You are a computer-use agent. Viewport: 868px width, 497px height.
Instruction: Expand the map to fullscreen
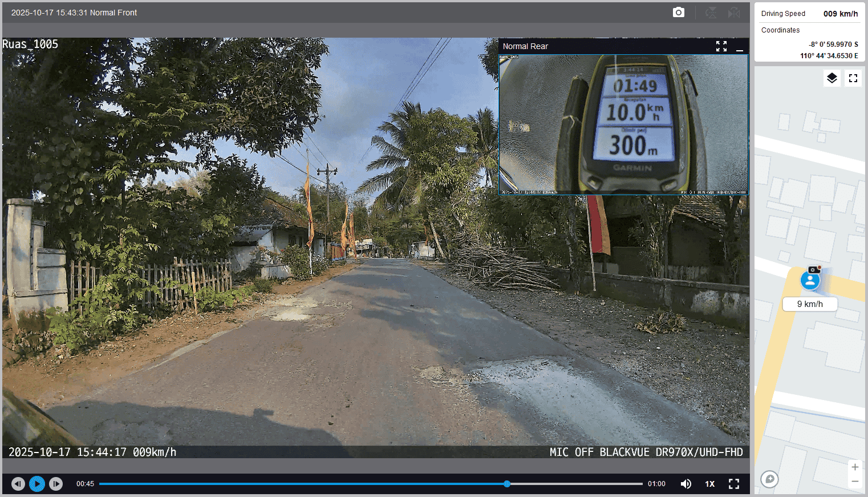853,78
